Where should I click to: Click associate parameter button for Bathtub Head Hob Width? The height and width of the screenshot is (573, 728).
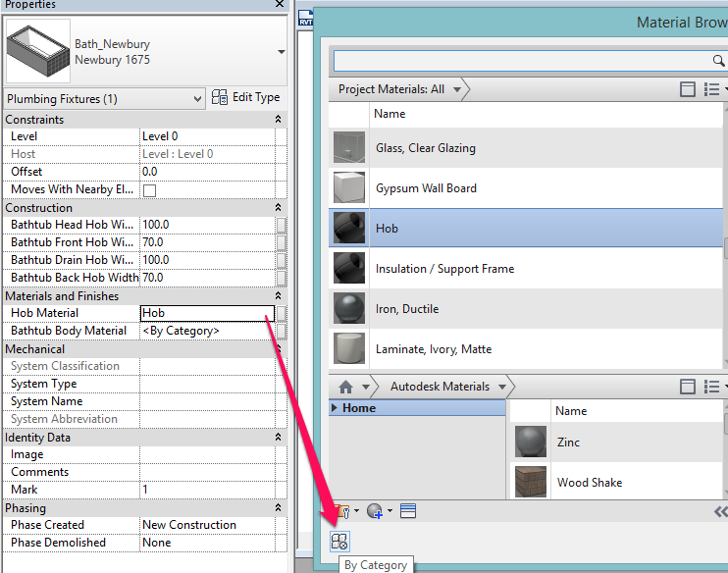[x=282, y=225]
